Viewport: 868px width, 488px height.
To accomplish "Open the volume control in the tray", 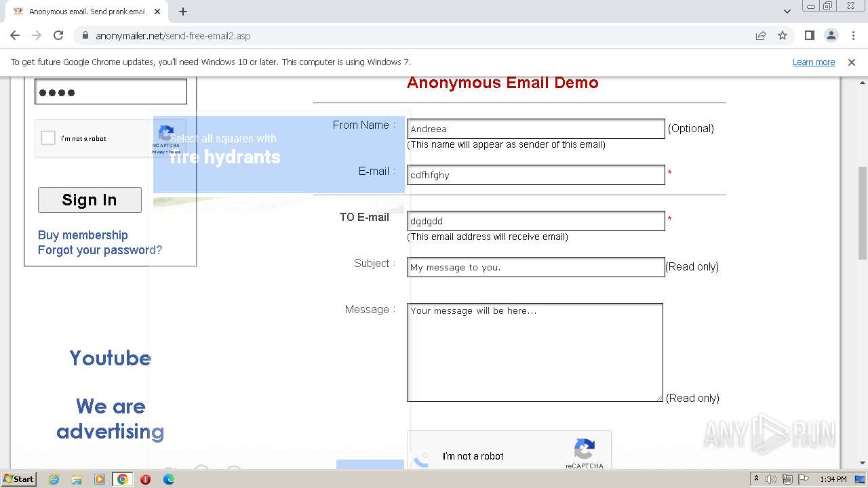I will click(x=771, y=479).
